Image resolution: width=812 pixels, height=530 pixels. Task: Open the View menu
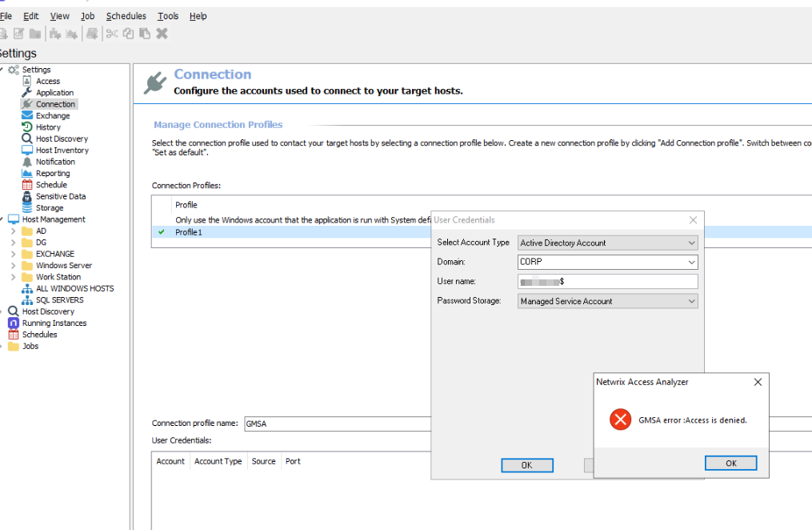(x=59, y=16)
